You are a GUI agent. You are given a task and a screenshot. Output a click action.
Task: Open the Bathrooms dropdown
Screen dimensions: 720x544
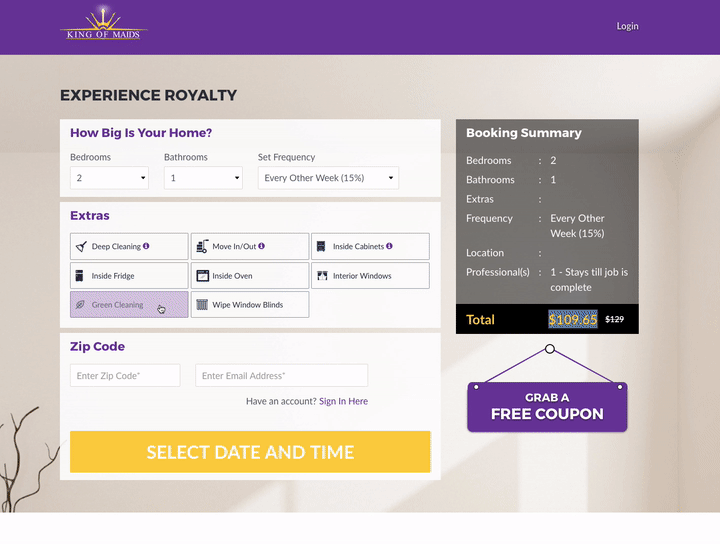(x=203, y=178)
